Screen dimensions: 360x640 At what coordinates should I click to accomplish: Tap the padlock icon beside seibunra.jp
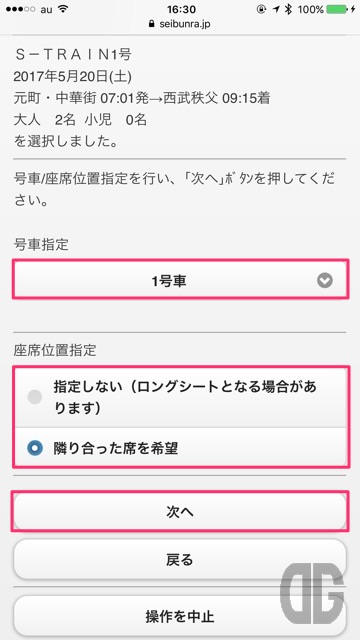tap(152, 24)
